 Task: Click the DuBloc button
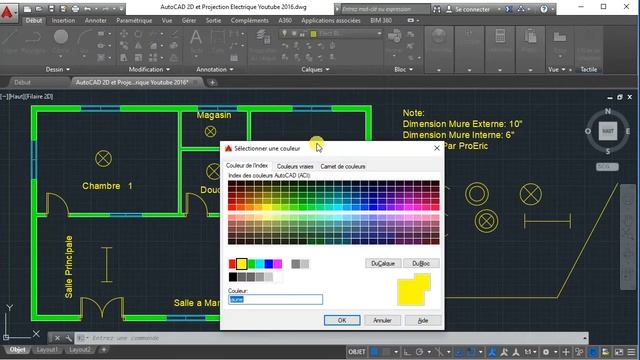(x=421, y=264)
